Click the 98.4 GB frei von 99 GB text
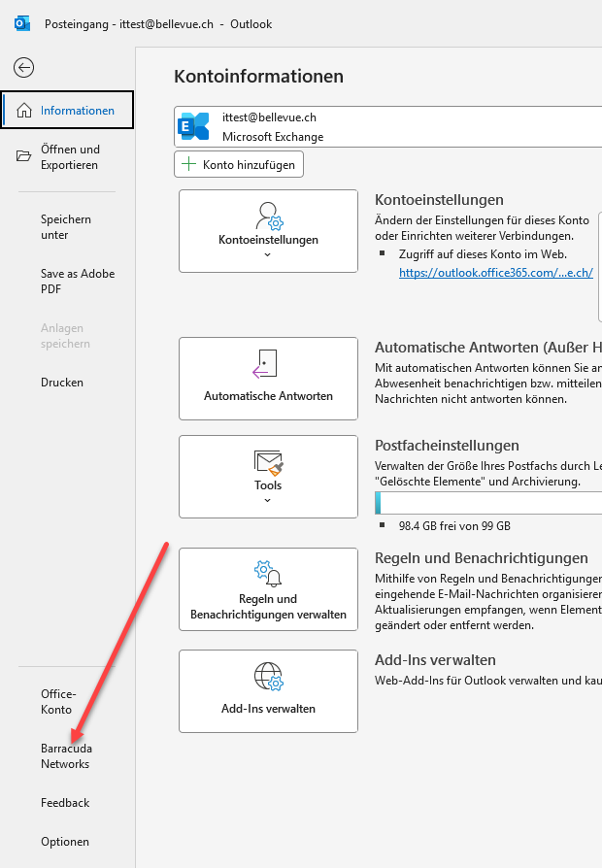The height and width of the screenshot is (868, 602). coord(454,526)
